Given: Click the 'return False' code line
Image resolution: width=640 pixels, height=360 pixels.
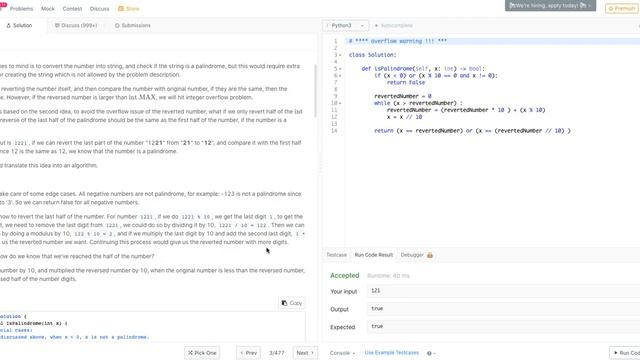Looking at the screenshot, I should point(406,82).
